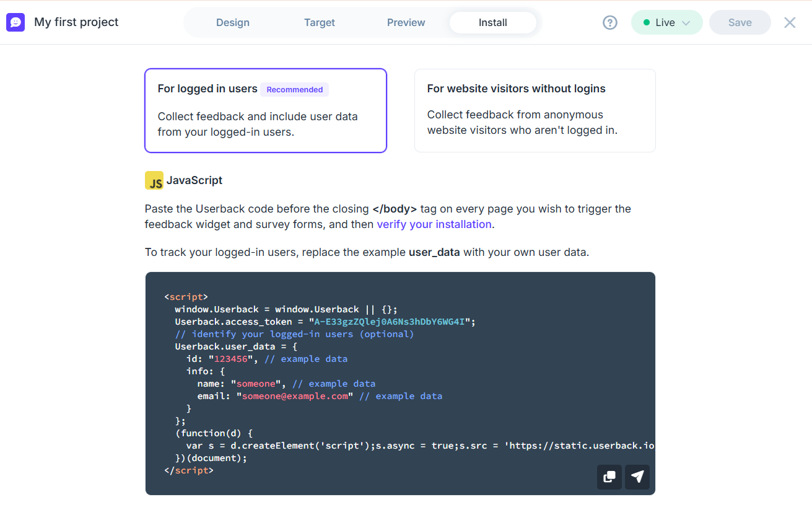Image resolution: width=812 pixels, height=505 pixels.
Task: Switch to the Design tab
Action: tap(233, 22)
